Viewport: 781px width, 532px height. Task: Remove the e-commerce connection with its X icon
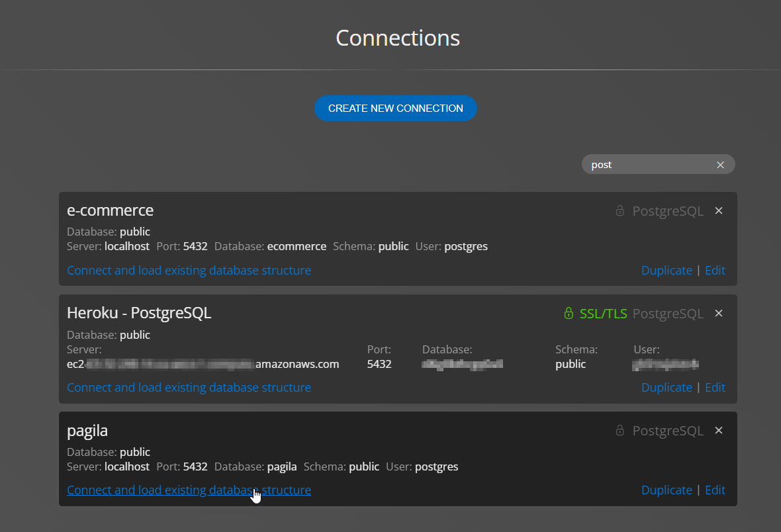pos(719,210)
